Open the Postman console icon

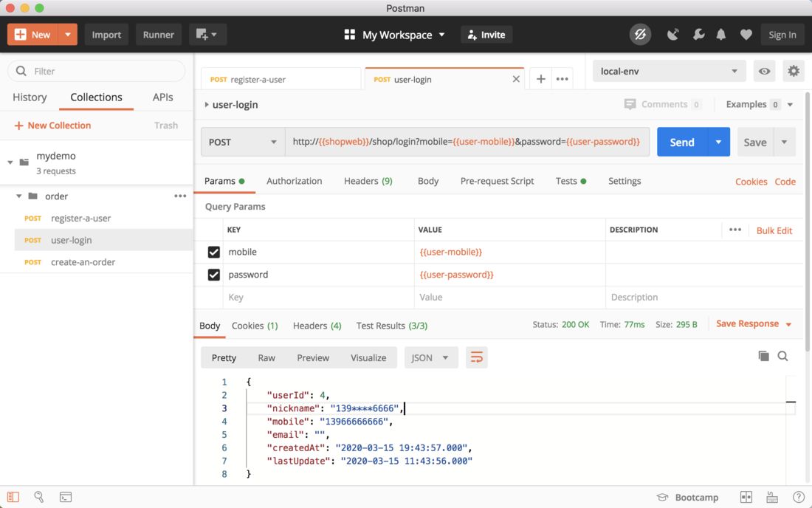(66, 498)
